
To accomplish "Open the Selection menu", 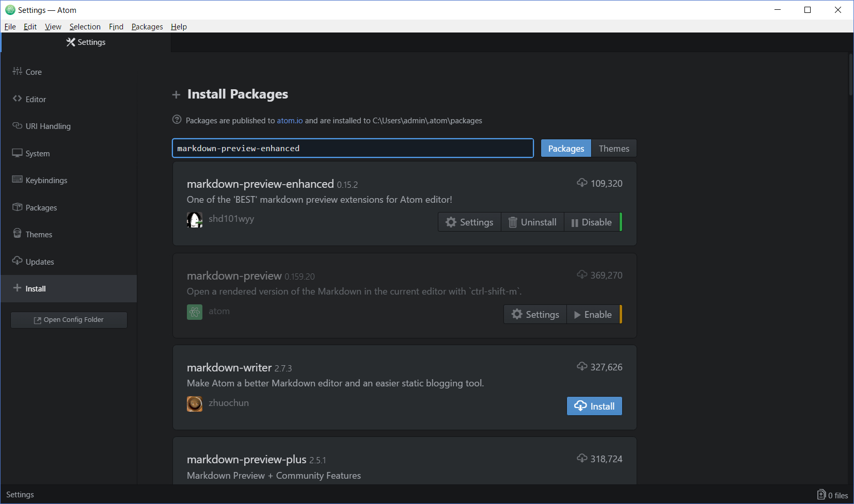I will tap(85, 26).
